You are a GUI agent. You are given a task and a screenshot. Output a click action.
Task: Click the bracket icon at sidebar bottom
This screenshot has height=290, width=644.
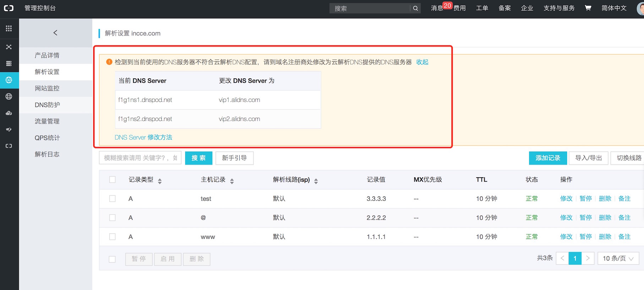click(9, 146)
